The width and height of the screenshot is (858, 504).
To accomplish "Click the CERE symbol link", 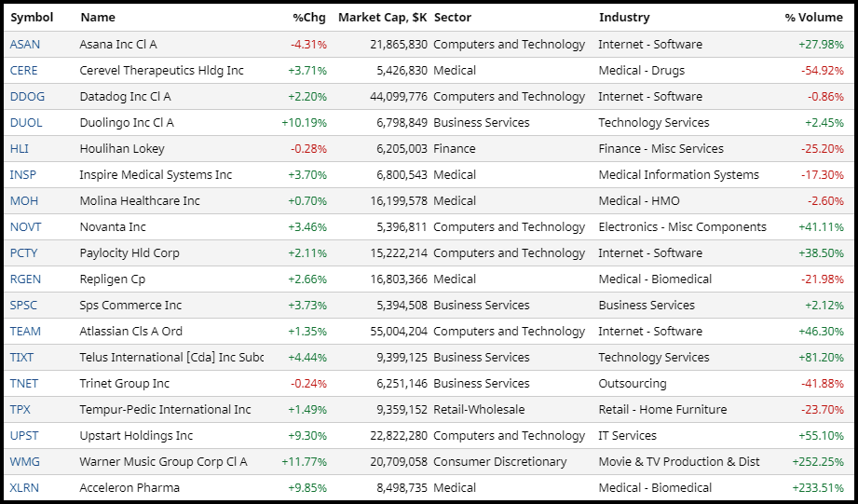I will point(24,71).
